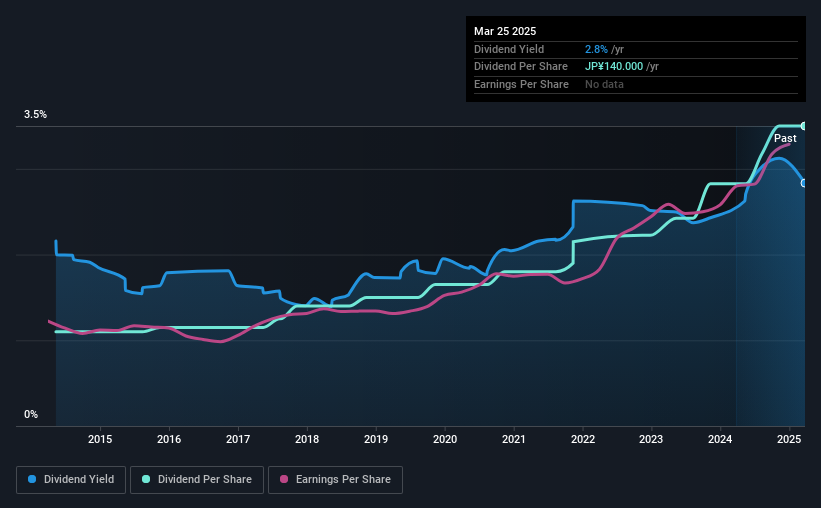Image resolution: width=821 pixels, height=508 pixels.
Task: Click the pink Earnings Per Share legend dot
Action: pos(284,479)
